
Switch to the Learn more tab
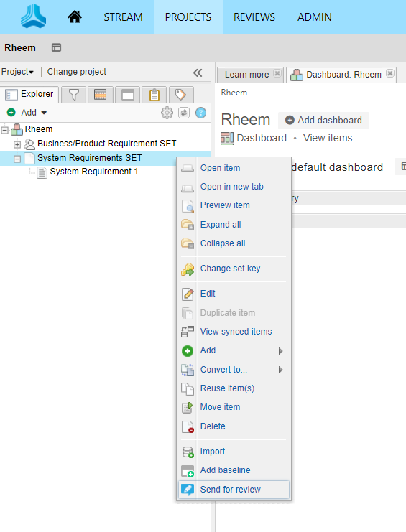click(x=246, y=74)
